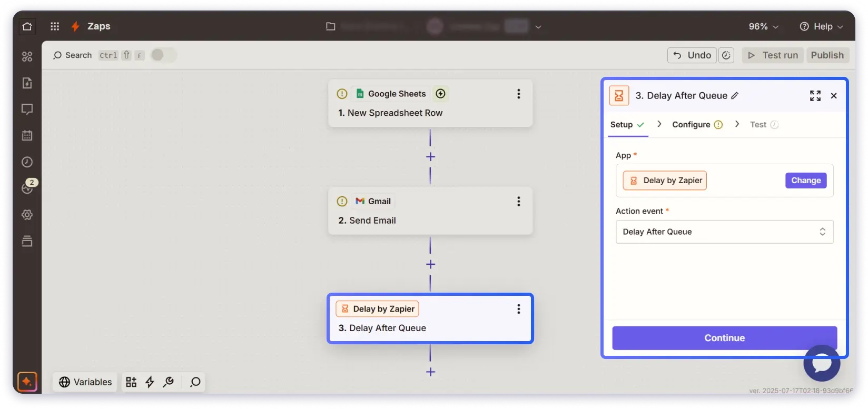Open the settings gear in sidebar
Screen dimensions: 868x409
pyautogui.click(x=27, y=215)
